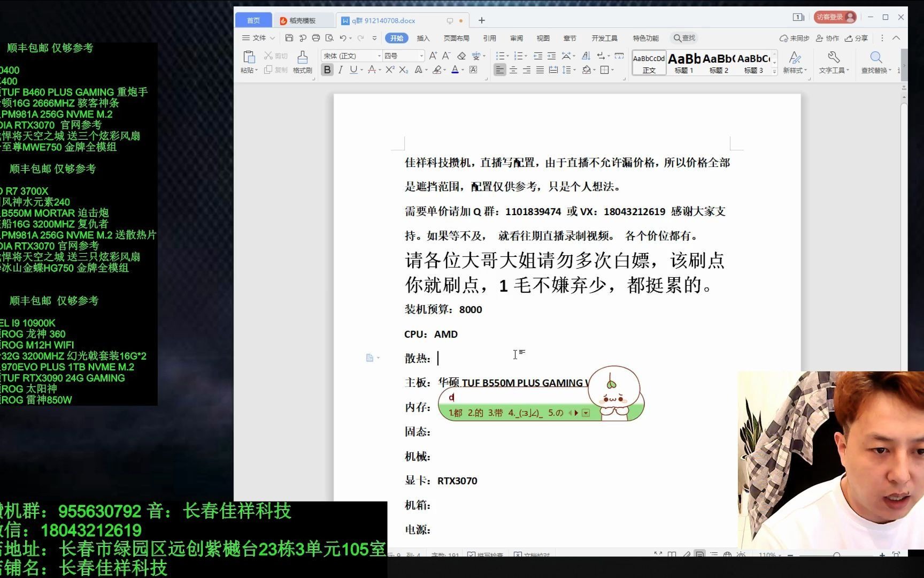Toggle spell check (拼写检查) in status bar

(484, 554)
